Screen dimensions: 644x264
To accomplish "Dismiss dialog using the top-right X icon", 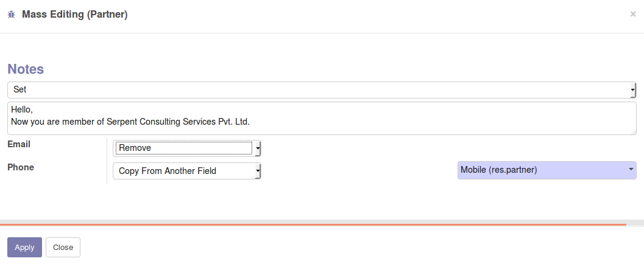I will click(x=633, y=15).
